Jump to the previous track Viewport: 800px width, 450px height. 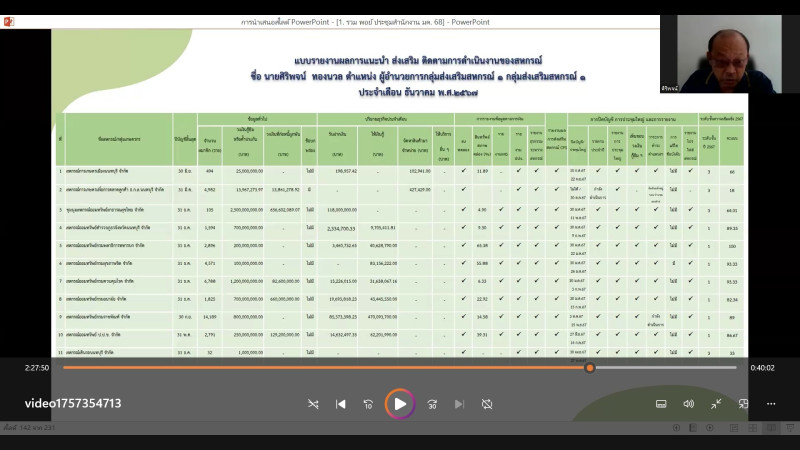340,404
